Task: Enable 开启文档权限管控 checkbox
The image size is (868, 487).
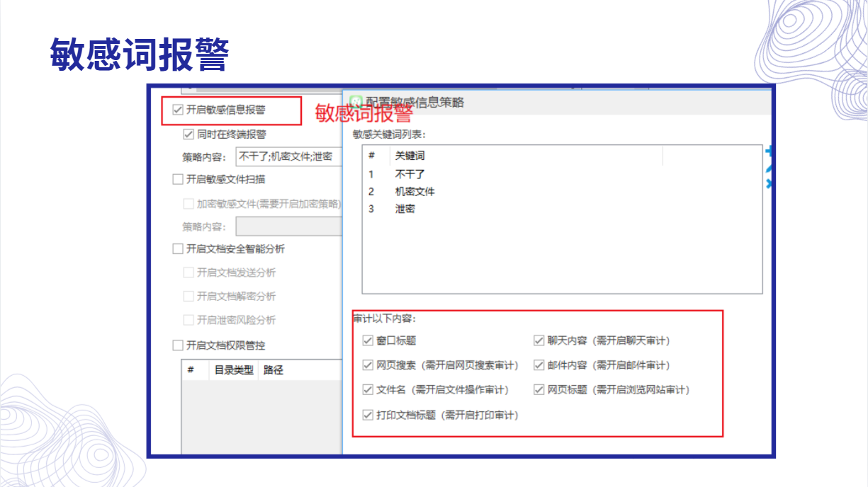Action: tap(178, 345)
